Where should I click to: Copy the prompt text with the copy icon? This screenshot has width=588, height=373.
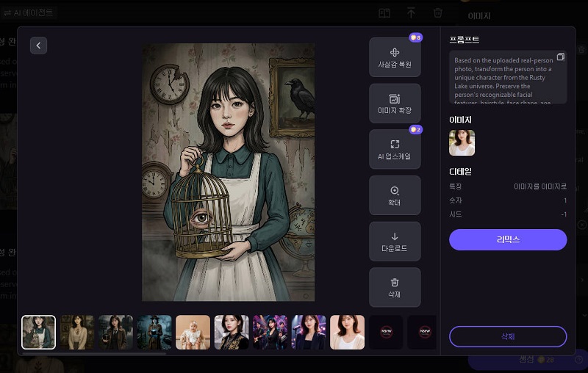click(x=560, y=57)
